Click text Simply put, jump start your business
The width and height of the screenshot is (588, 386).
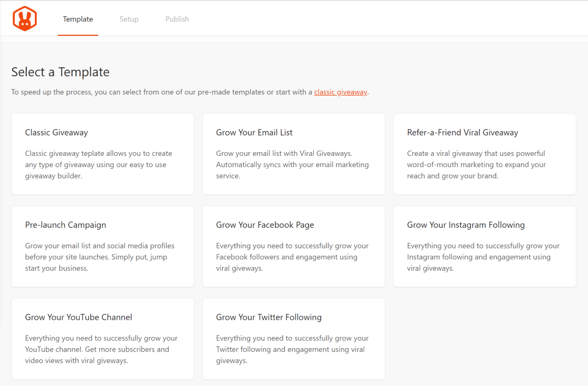pos(96,263)
